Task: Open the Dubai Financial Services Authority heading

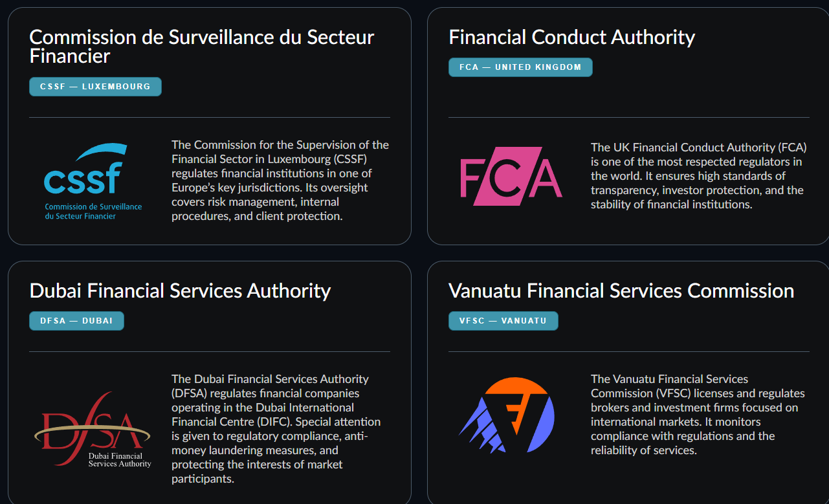Action: (180, 291)
